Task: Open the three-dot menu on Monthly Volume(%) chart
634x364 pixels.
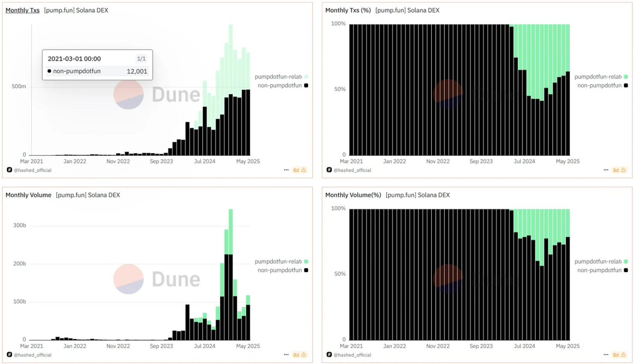Action: (x=606, y=355)
